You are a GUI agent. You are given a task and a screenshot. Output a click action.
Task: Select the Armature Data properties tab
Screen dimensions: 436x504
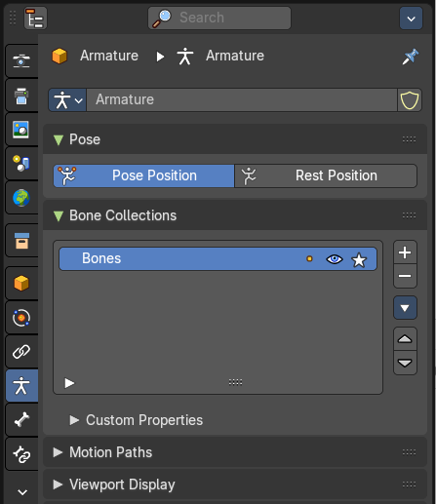point(21,386)
